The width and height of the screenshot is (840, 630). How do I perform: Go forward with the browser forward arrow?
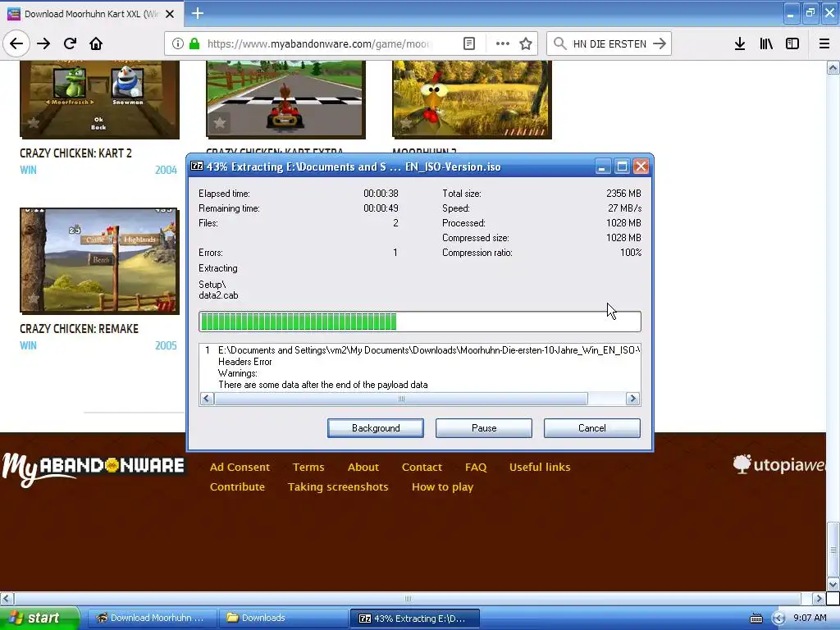[43, 44]
